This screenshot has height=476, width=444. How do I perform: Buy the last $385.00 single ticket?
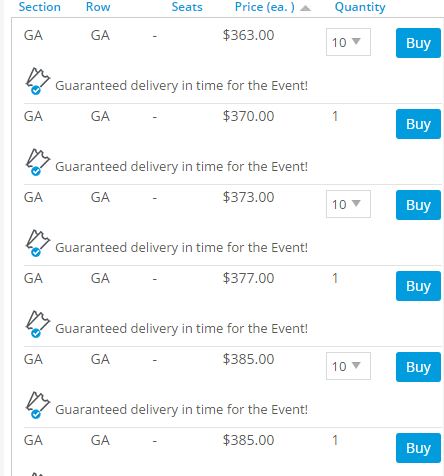tap(418, 448)
